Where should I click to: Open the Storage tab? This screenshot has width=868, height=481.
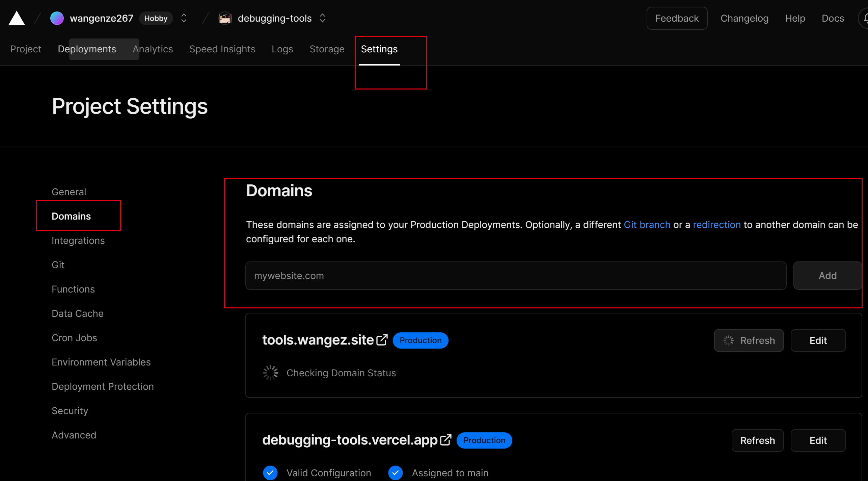327,49
